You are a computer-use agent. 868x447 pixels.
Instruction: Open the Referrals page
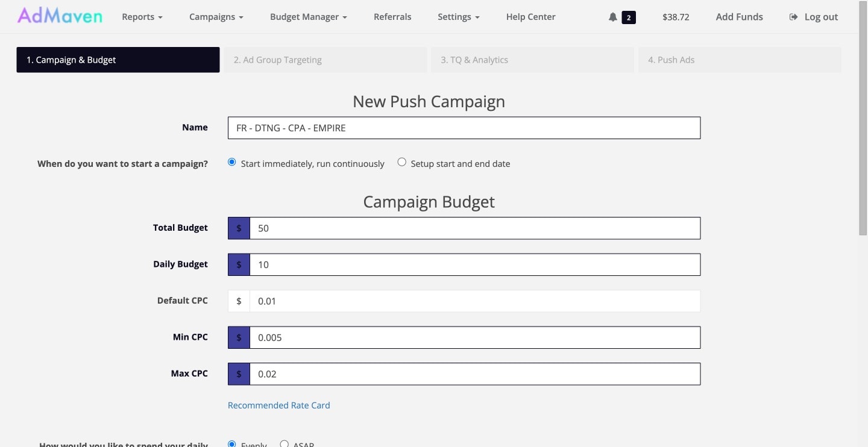coord(392,16)
